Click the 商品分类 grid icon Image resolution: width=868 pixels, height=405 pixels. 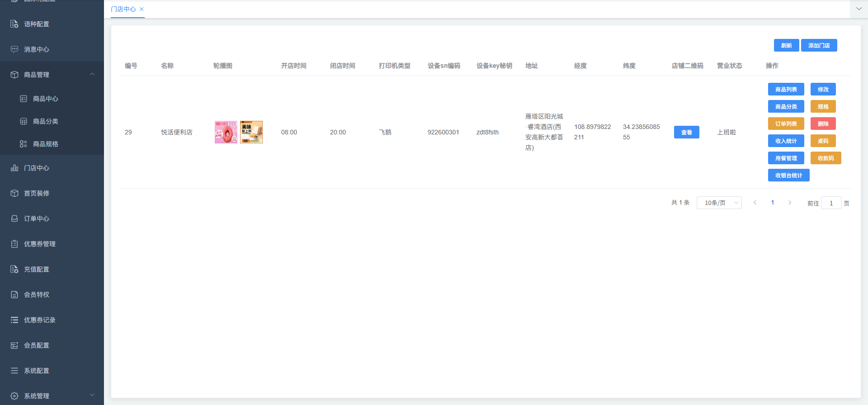click(x=24, y=121)
